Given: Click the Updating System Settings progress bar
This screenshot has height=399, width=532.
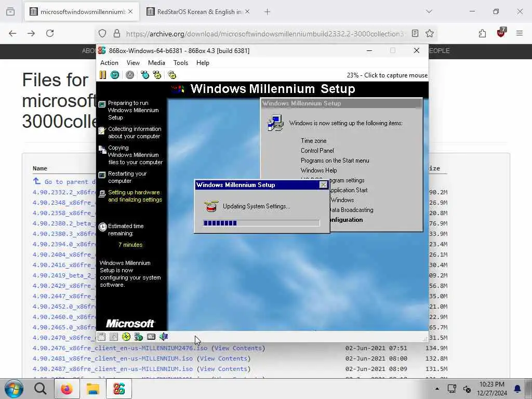Looking at the screenshot, I should pos(261,223).
